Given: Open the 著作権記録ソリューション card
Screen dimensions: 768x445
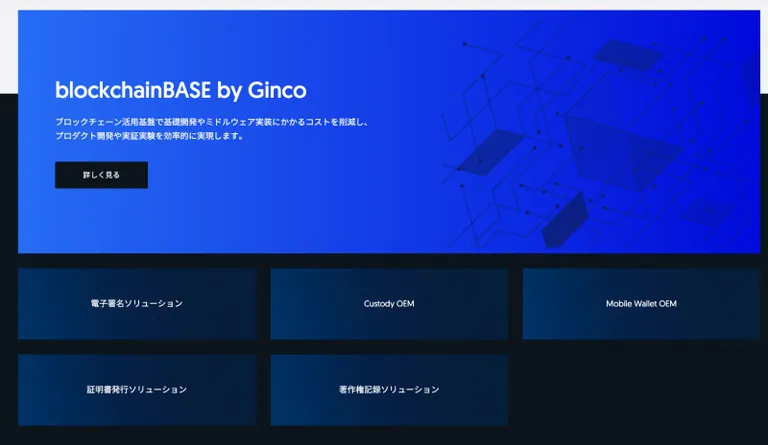Looking at the screenshot, I should (x=389, y=390).
